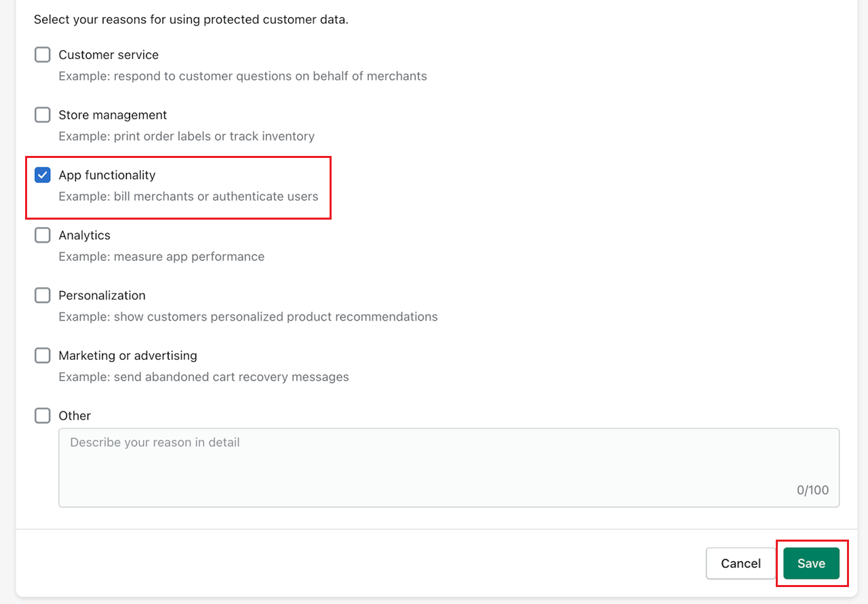Screen dimensions: 868x604
Task: Click the 'Marketing or advertising' label text
Action: point(127,355)
